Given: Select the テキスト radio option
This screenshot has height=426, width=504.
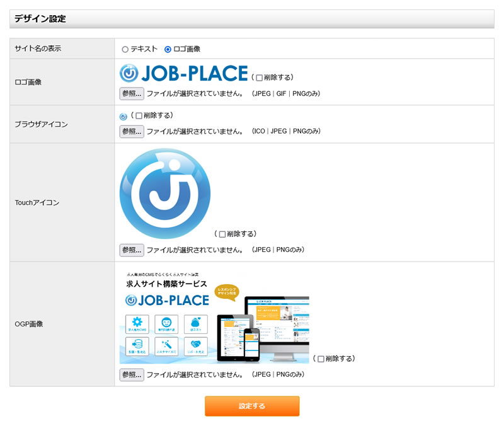Looking at the screenshot, I should pyautogui.click(x=125, y=49).
